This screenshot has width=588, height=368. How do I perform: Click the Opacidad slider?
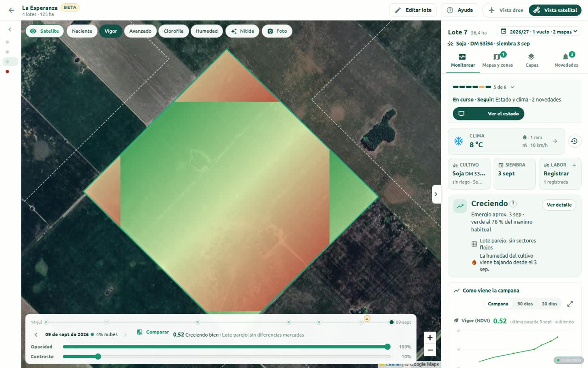click(226, 347)
